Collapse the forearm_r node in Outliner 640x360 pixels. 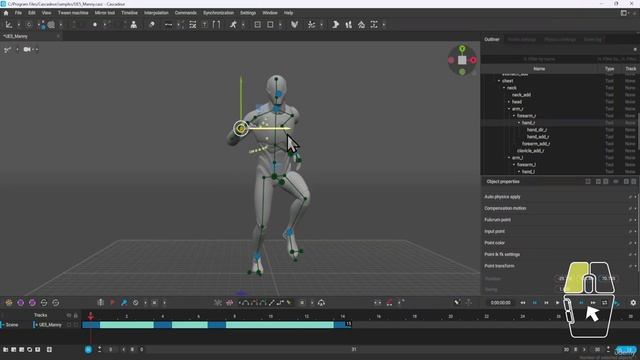(514, 116)
